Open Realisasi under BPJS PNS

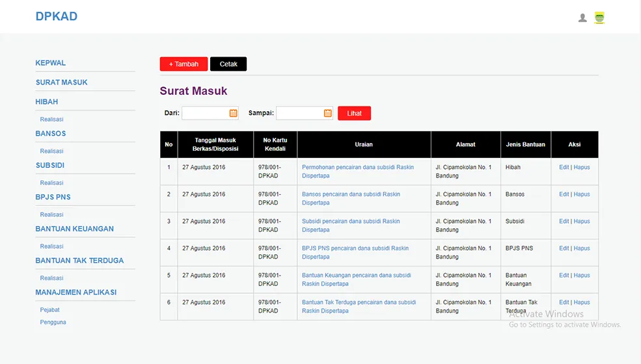51,214
